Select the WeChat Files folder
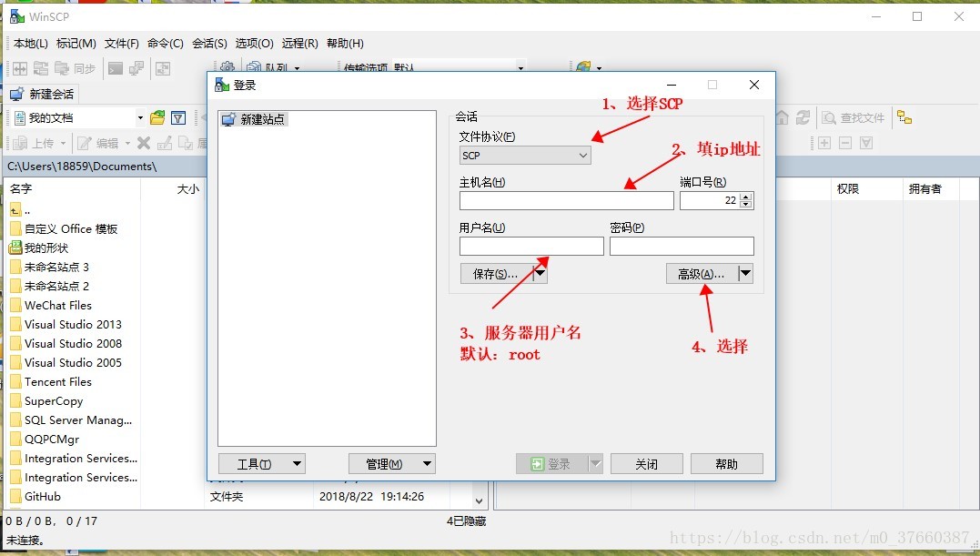980x556 pixels. 51,306
